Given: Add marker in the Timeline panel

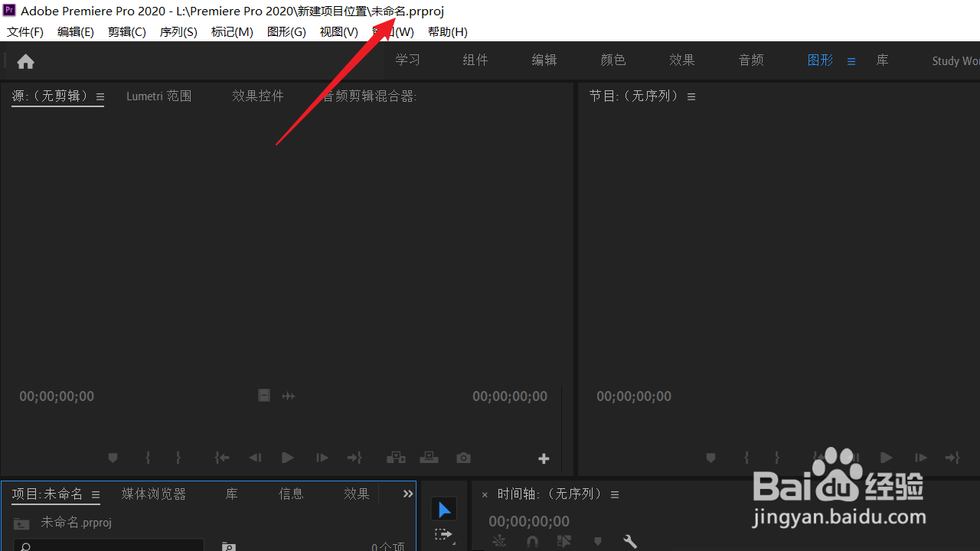Looking at the screenshot, I should pyautogui.click(x=598, y=541).
